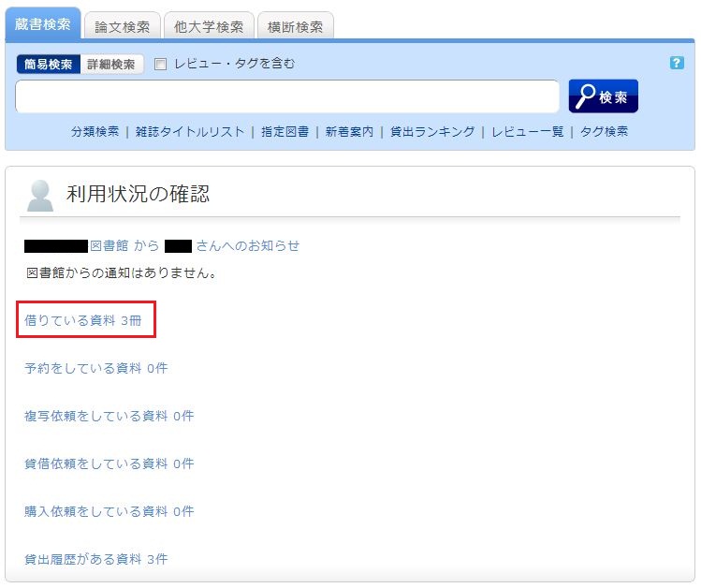This screenshot has height=588, width=701.
Task: Click the user silhouette icon beside 利用状況の確認
Action: [40, 194]
